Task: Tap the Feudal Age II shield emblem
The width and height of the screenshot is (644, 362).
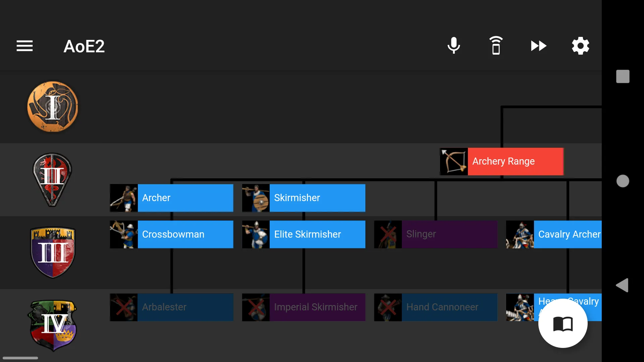Action: pos(52,180)
